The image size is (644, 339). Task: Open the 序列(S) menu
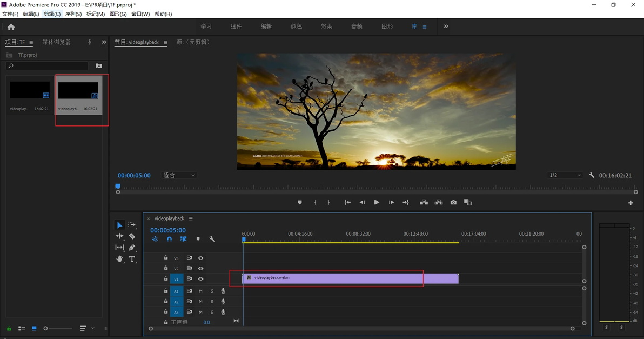point(73,14)
